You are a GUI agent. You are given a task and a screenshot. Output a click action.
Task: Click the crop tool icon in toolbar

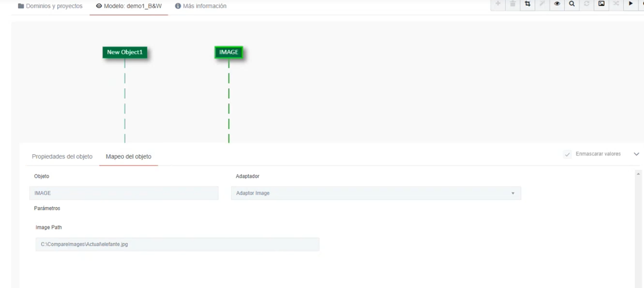tap(527, 4)
